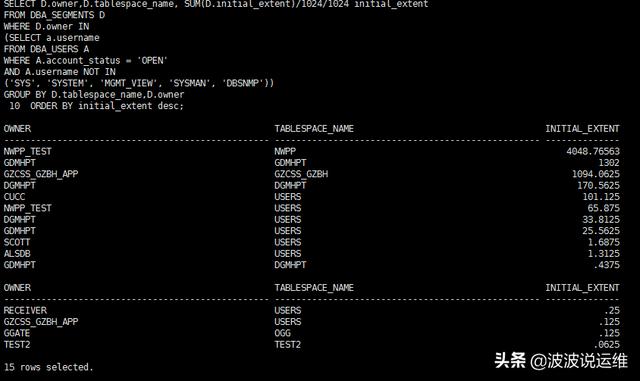Viewport: 640px width, 381px height.
Task: Click owner GZCSS_GZBH_APP in the 1094.0625 row
Action: coord(41,174)
